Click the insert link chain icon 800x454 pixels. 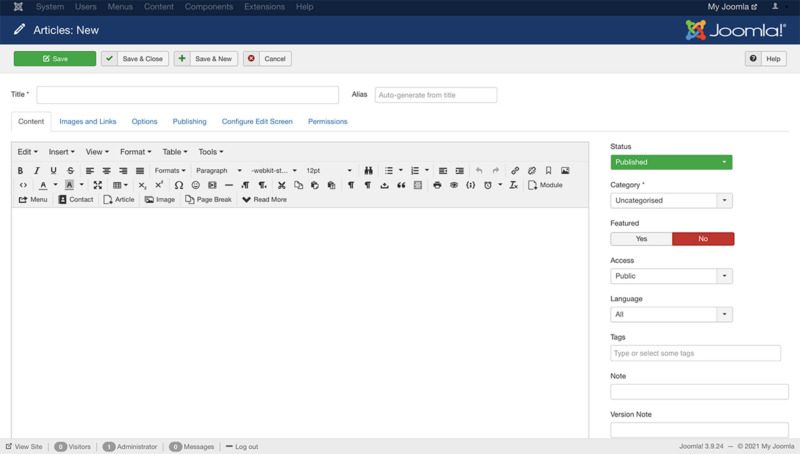(515, 171)
